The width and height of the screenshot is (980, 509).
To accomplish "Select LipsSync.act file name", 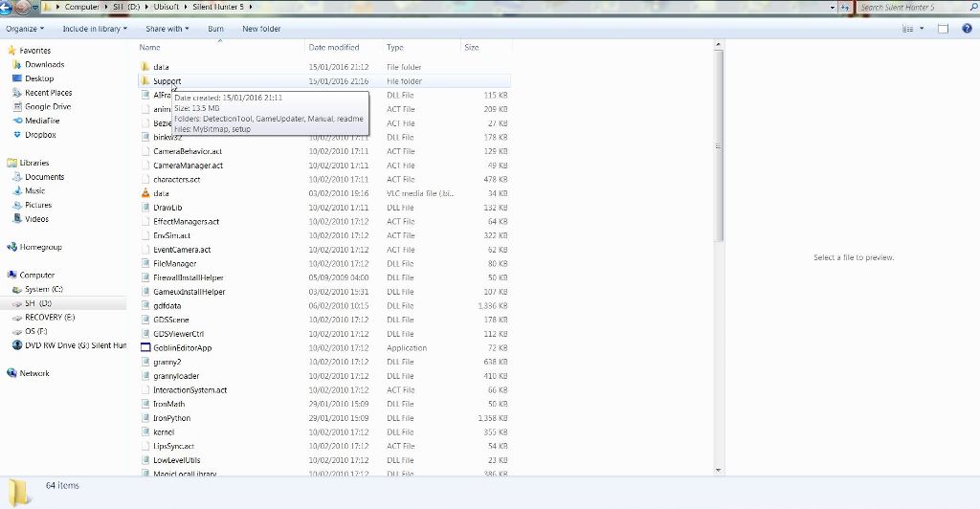I will (x=174, y=446).
